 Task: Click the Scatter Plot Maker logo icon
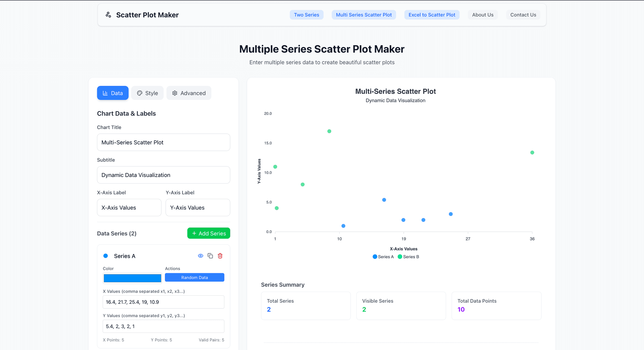point(108,14)
